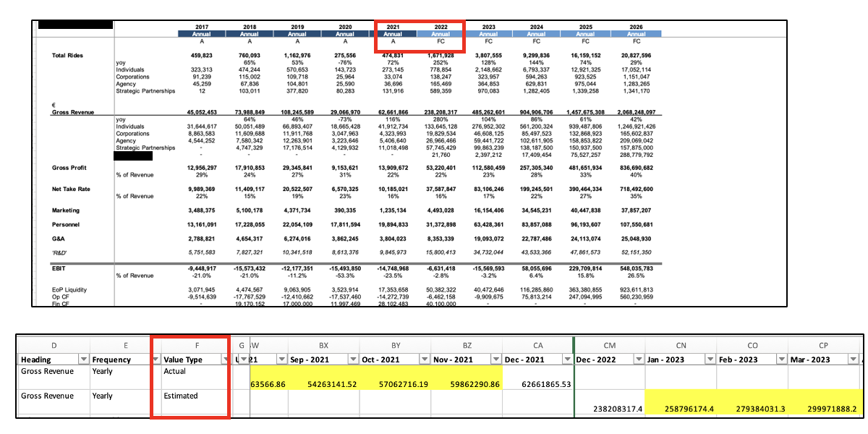Select the yellow cell with 279384031.3
Image resolution: width=868 pixels, height=434 pixels.
pos(754,409)
